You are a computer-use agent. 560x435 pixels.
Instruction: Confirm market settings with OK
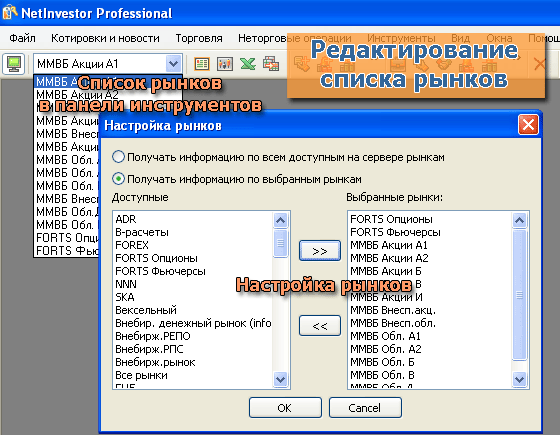pyautogui.click(x=285, y=408)
